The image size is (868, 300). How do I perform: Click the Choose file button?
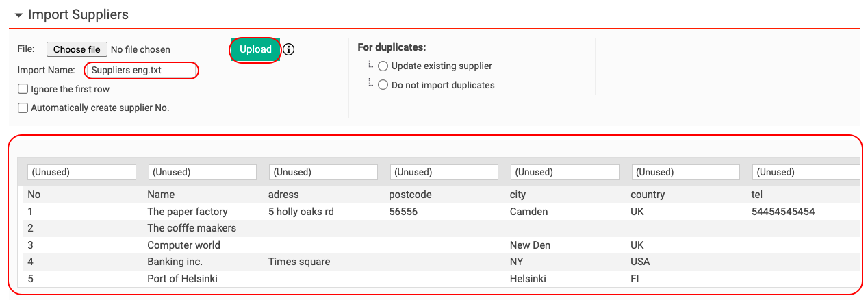(x=77, y=49)
